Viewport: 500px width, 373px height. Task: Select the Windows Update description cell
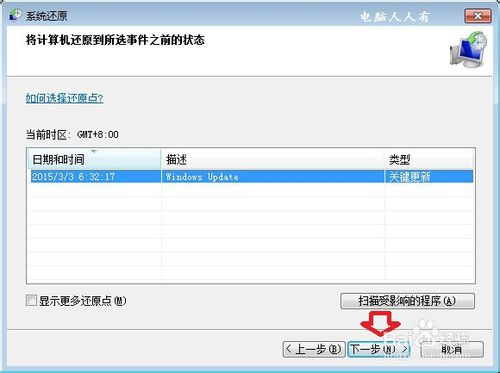[273, 176]
